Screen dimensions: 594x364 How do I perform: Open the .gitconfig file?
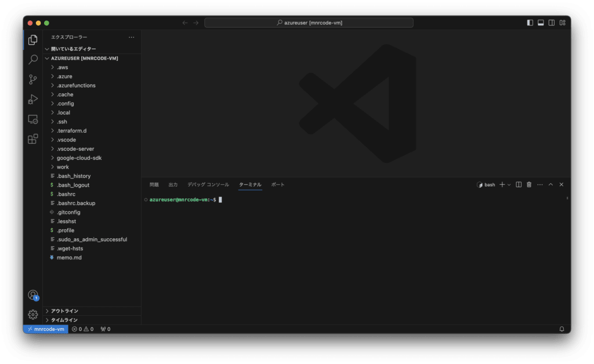coord(92,213)
